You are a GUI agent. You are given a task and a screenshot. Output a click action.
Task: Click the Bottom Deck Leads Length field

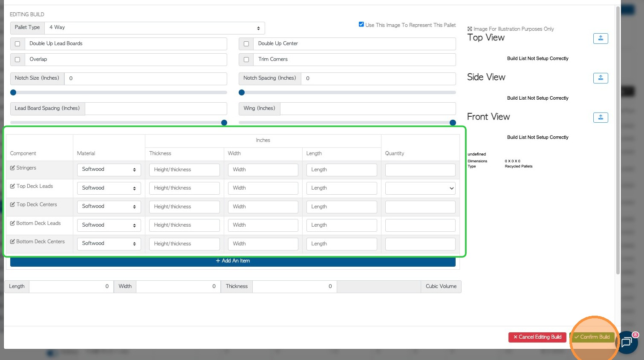342,225
